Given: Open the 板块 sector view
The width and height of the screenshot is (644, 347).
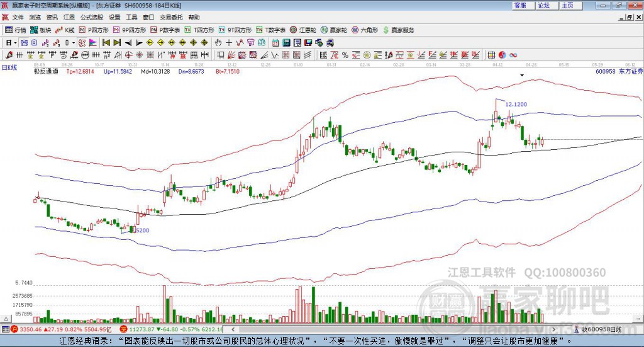Looking at the screenshot, I should pos(40,30).
